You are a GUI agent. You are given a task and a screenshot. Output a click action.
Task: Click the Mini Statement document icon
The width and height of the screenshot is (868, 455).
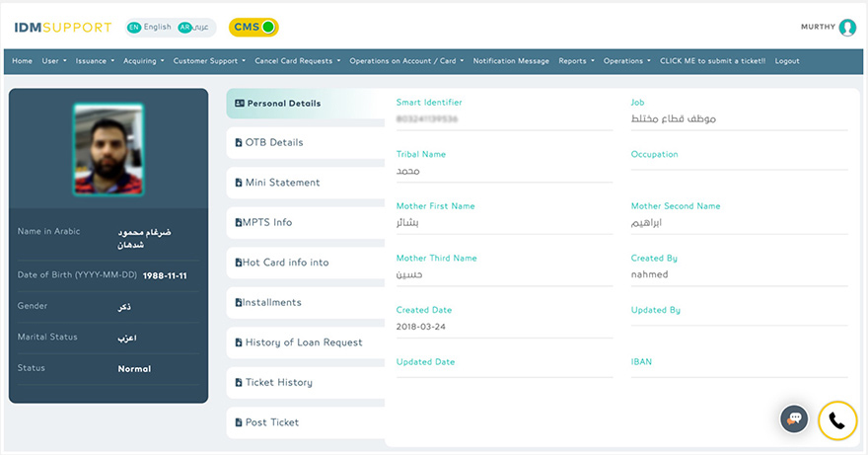tap(239, 183)
